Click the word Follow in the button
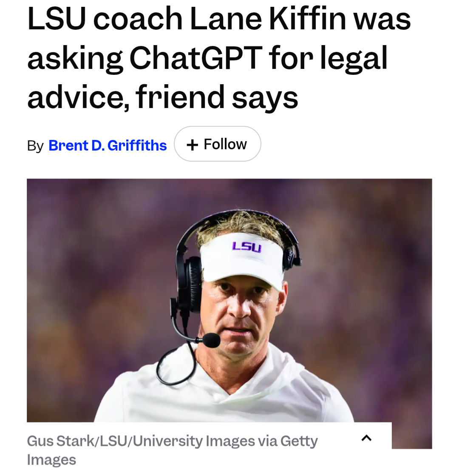This screenshot has width=459, height=476. point(225,144)
